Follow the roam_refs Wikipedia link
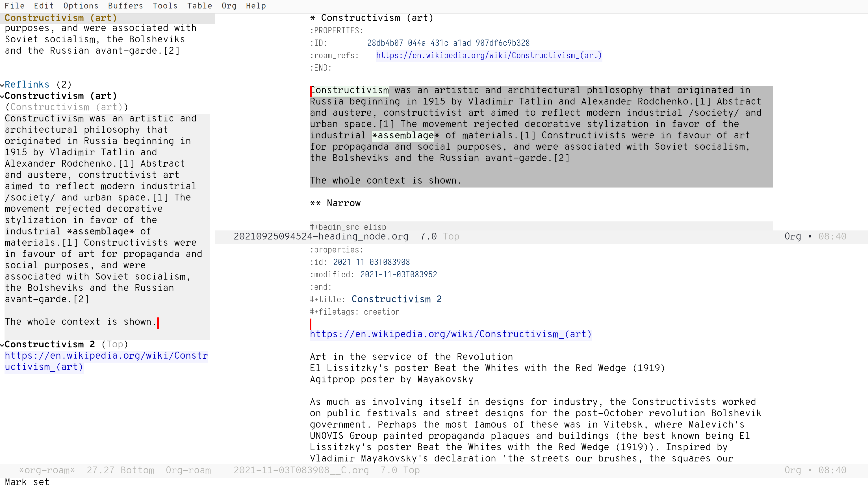The width and height of the screenshot is (868, 488). coord(488,56)
